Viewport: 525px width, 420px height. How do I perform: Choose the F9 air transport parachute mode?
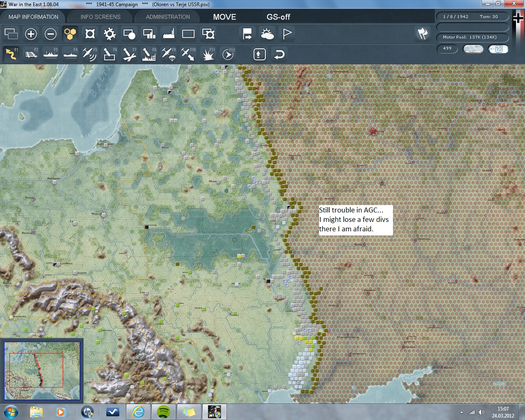click(168, 54)
